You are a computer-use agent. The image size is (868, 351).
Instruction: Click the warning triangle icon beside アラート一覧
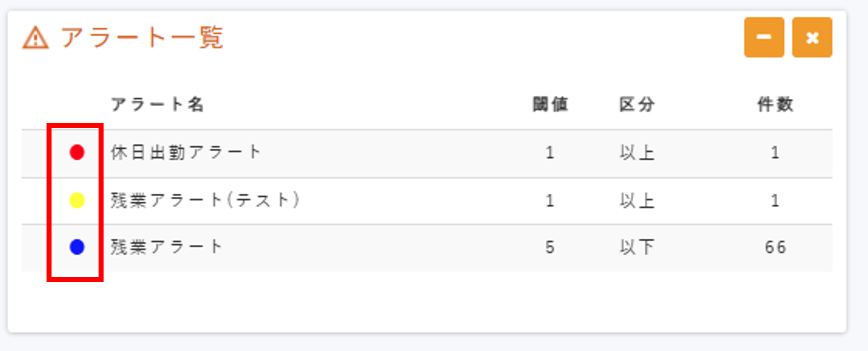(36, 38)
